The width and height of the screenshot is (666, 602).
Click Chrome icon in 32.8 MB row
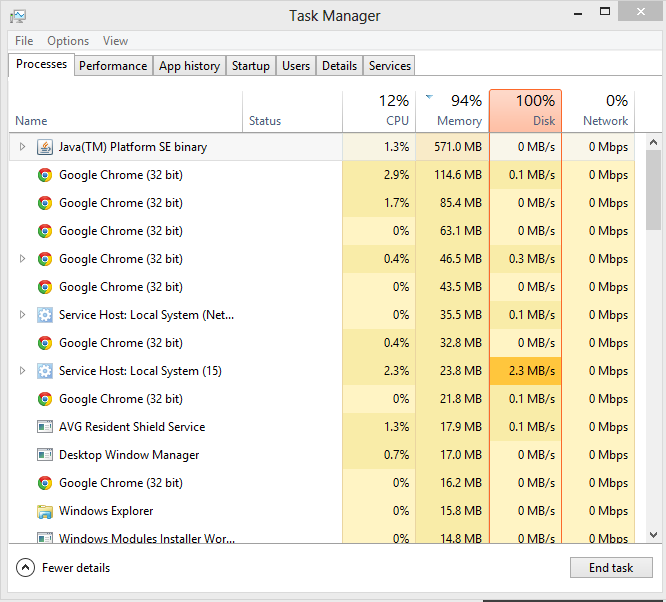[45, 343]
